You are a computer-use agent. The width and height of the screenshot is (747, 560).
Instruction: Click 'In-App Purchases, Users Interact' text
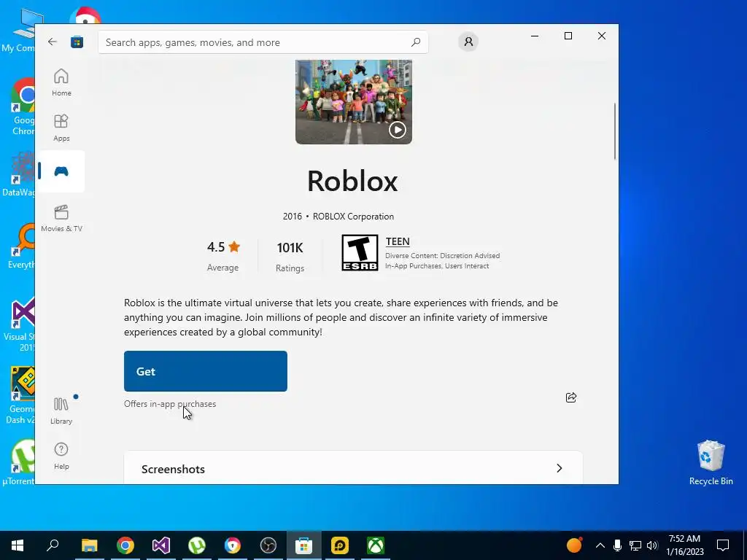pos(437,266)
